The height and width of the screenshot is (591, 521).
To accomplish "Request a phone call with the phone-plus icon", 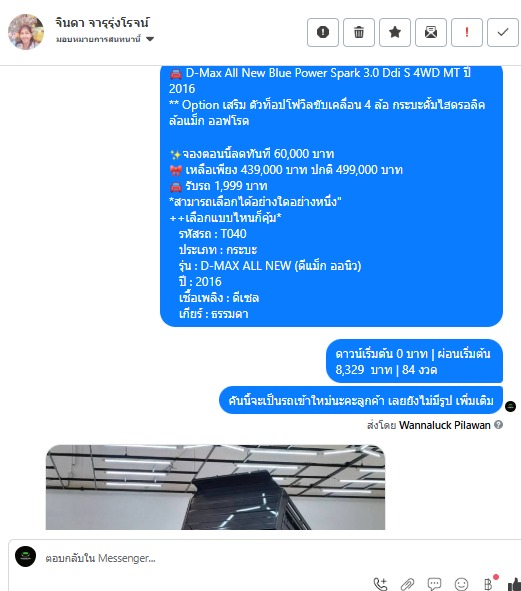I will click(x=380, y=584).
